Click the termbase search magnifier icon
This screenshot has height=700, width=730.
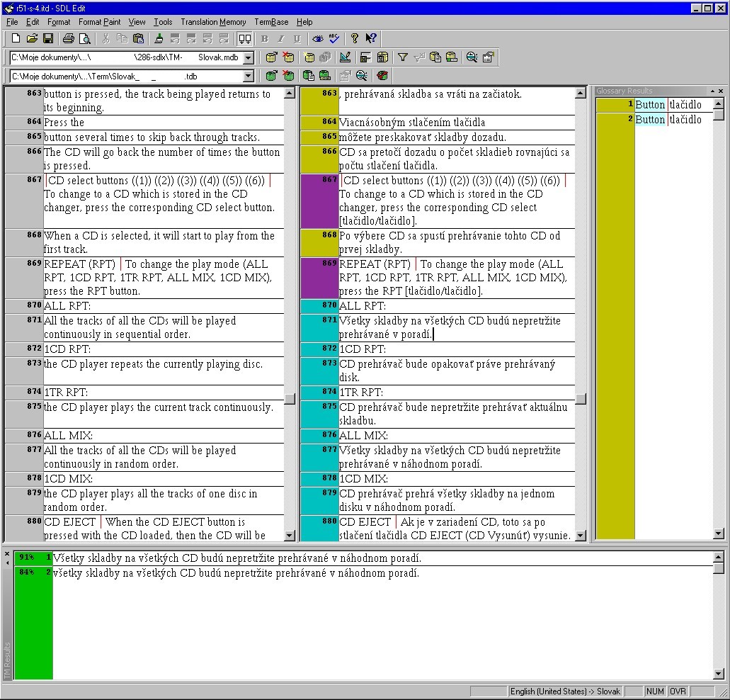(361, 75)
